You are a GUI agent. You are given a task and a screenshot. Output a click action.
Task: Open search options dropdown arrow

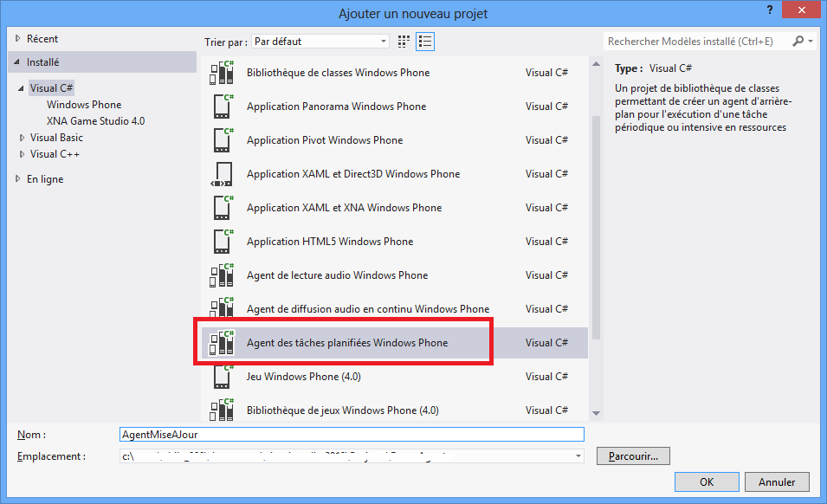[811, 41]
